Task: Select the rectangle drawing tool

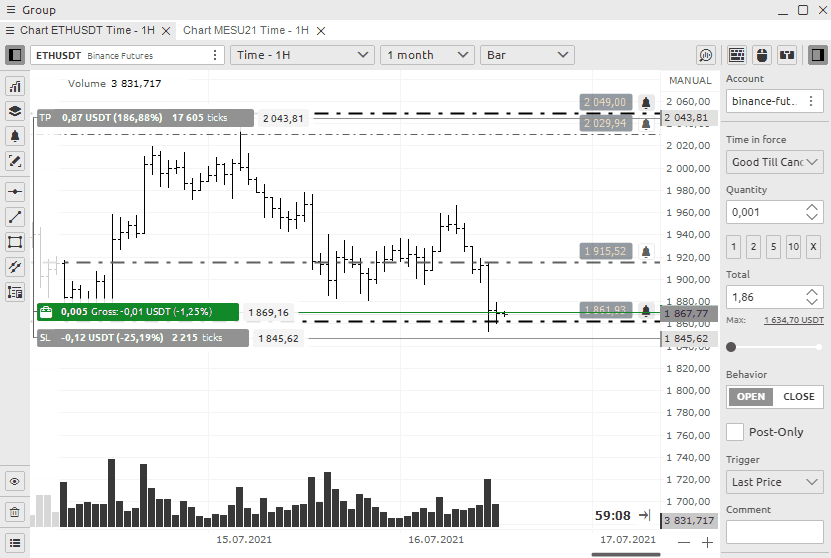Action: [15, 242]
